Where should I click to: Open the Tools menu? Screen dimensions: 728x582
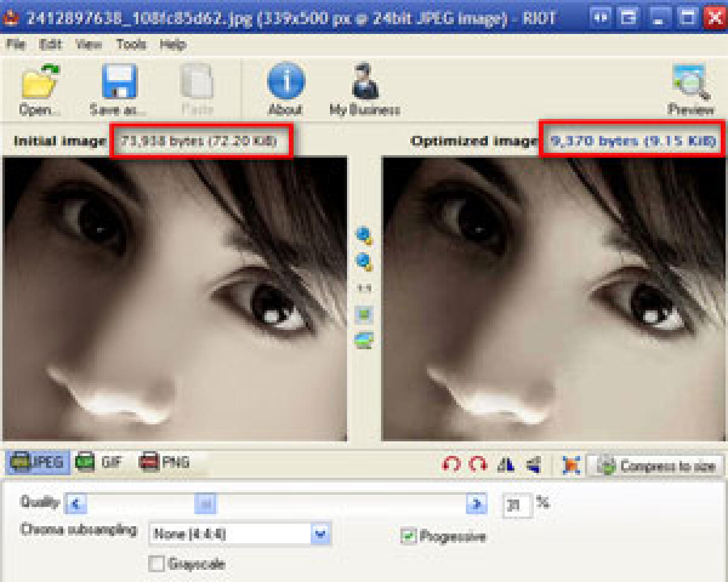pos(131,44)
